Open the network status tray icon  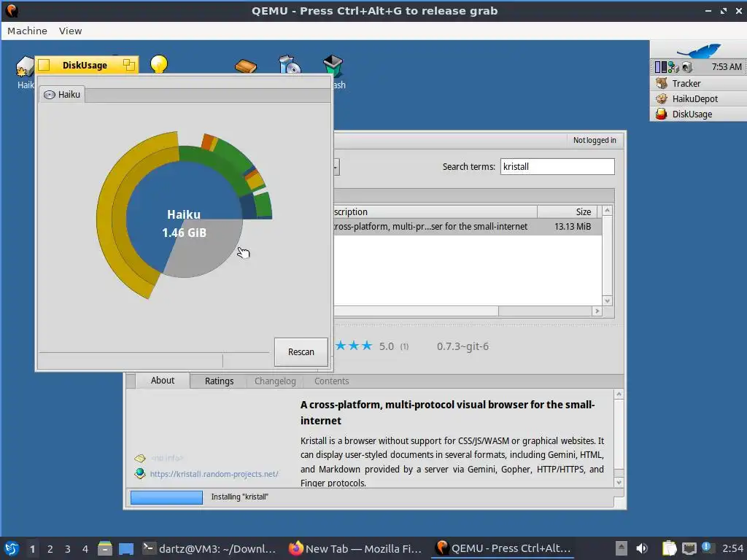point(673,67)
